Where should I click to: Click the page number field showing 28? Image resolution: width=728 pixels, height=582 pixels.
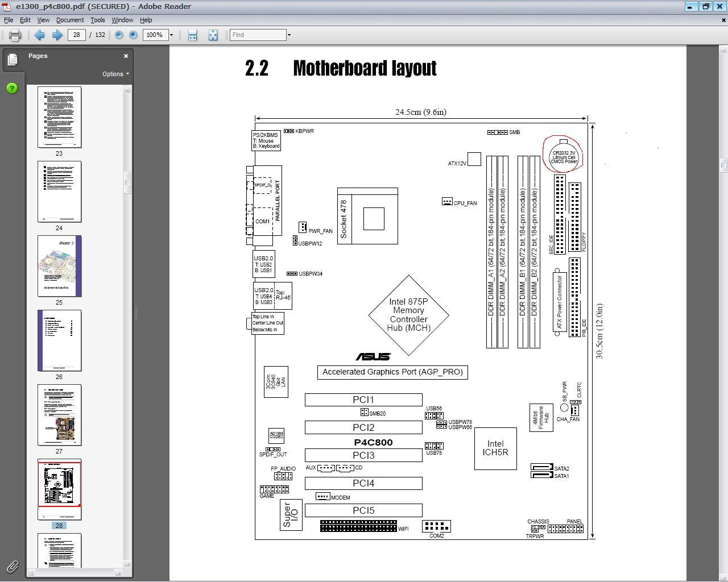tap(76, 35)
